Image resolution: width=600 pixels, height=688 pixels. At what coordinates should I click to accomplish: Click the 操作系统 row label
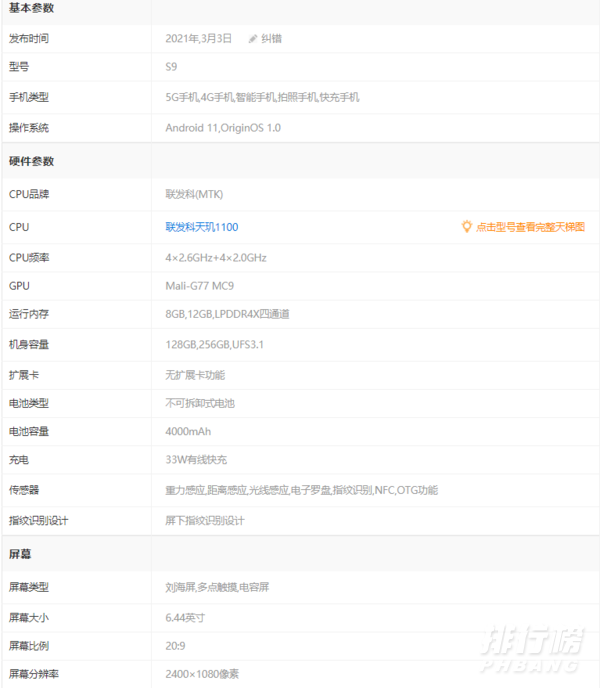(29, 128)
